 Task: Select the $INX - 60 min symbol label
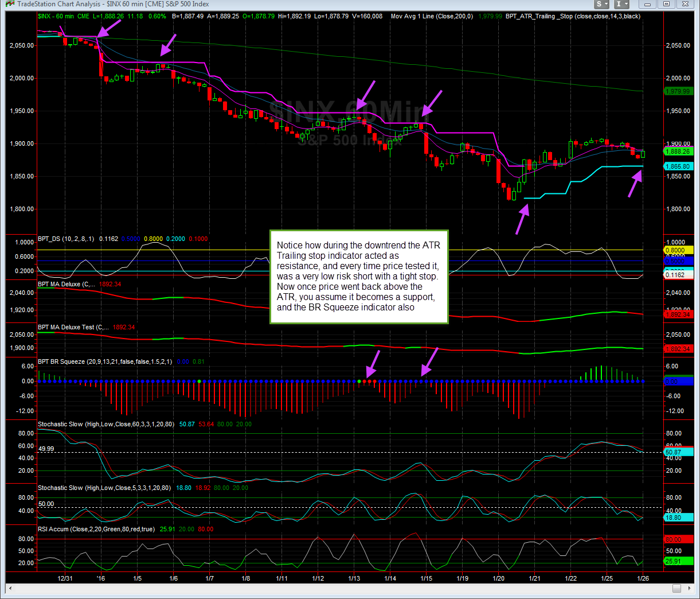click(x=56, y=16)
